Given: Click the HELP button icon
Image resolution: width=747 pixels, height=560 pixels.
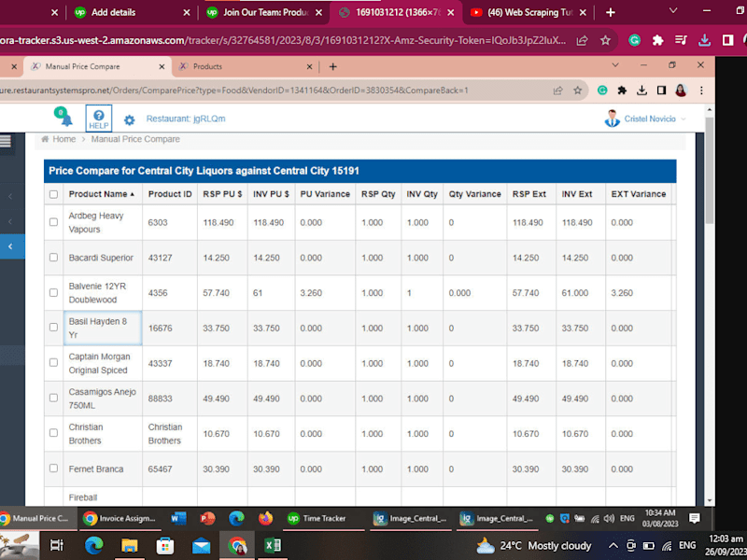Looking at the screenshot, I should [x=99, y=119].
